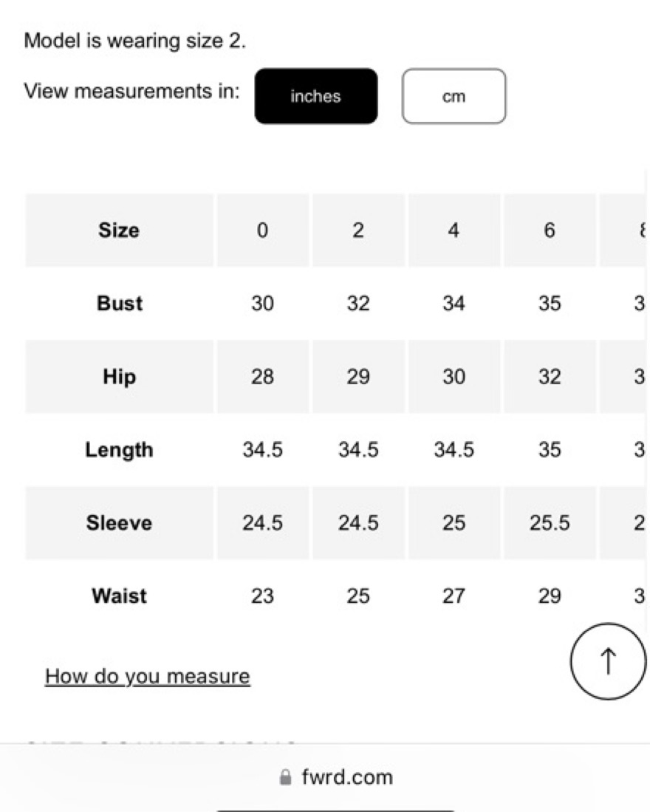Click the Waist row label

pyautogui.click(x=119, y=596)
